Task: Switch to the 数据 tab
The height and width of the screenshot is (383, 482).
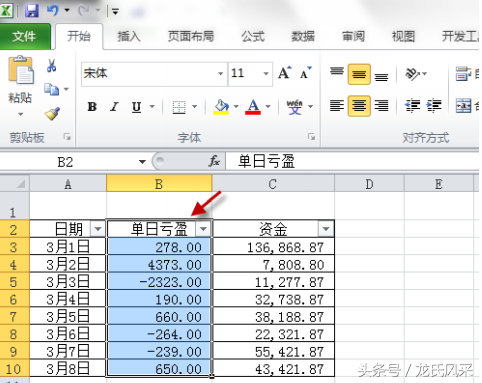Action: [x=303, y=36]
